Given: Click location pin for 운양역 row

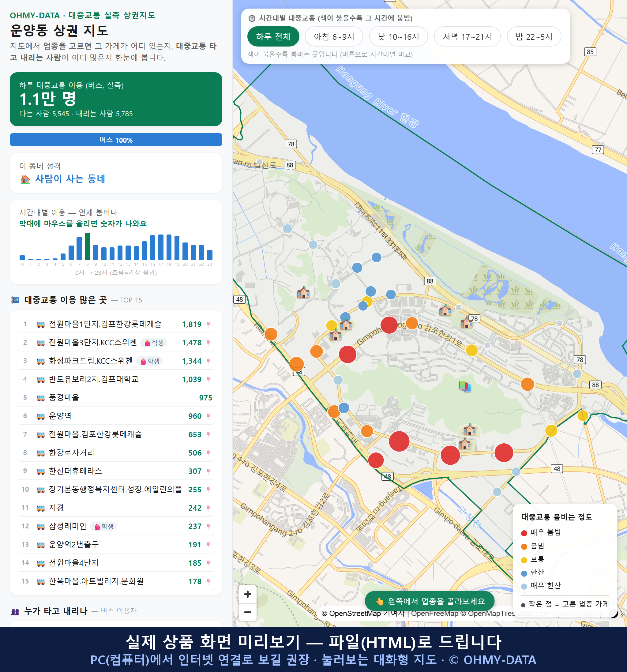Looking at the screenshot, I should point(208,416).
